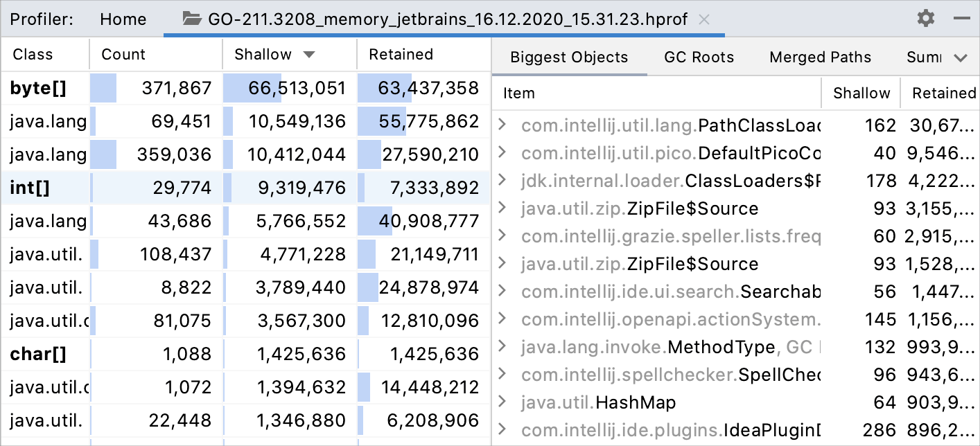Open the profiler settings gear

(x=925, y=18)
